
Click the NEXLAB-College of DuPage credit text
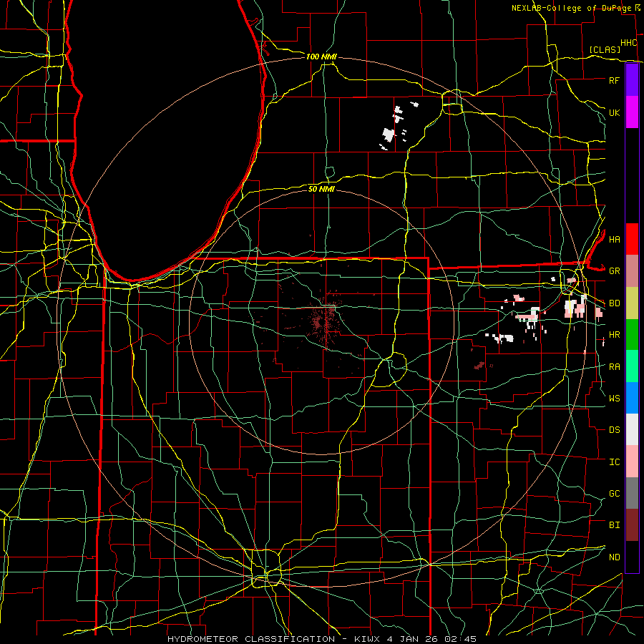click(572, 8)
